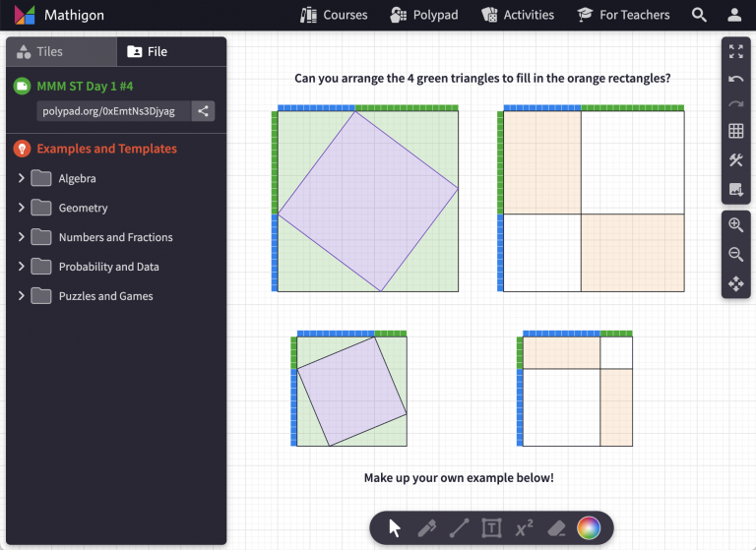Select the Probability and Data label
The width and height of the screenshot is (756, 550).
click(108, 267)
